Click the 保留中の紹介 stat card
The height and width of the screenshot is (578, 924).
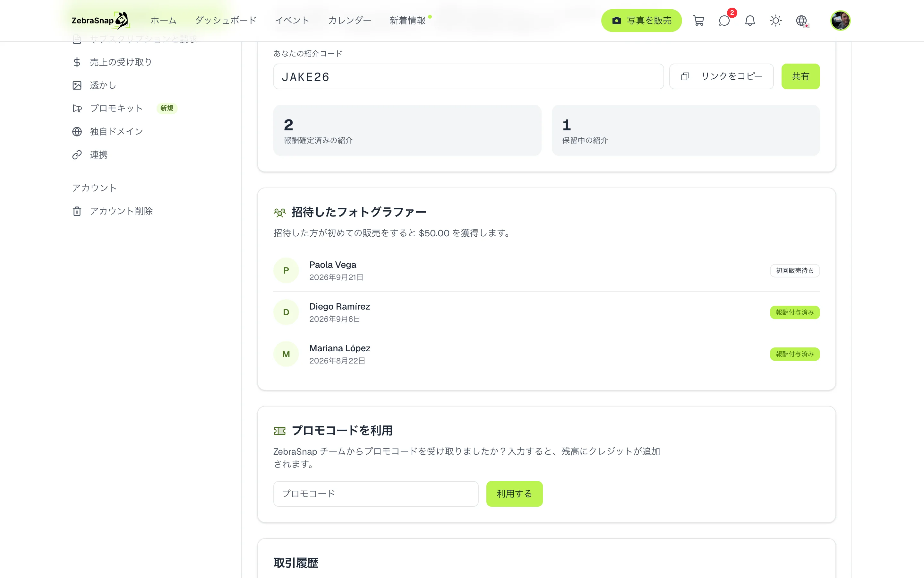click(x=686, y=130)
